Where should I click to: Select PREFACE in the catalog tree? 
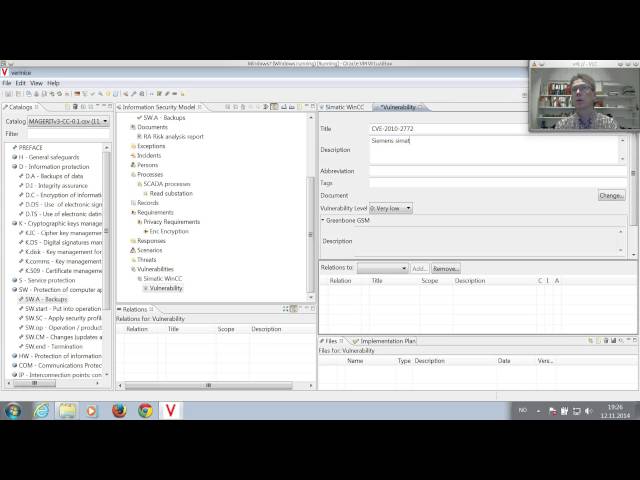(31, 148)
